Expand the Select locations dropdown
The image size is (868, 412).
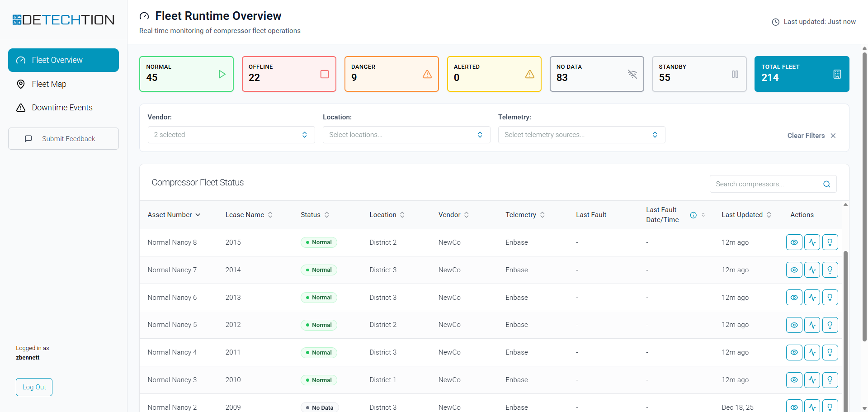click(406, 135)
